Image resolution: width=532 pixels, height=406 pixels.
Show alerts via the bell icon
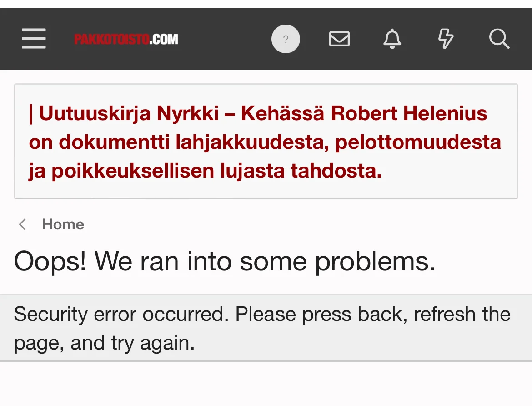click(392, 39)
